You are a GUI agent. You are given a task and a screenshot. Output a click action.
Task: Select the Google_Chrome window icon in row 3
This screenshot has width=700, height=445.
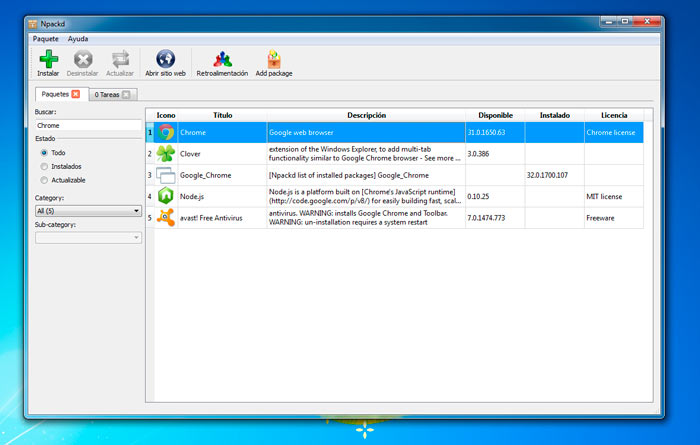tap(166, 175)
